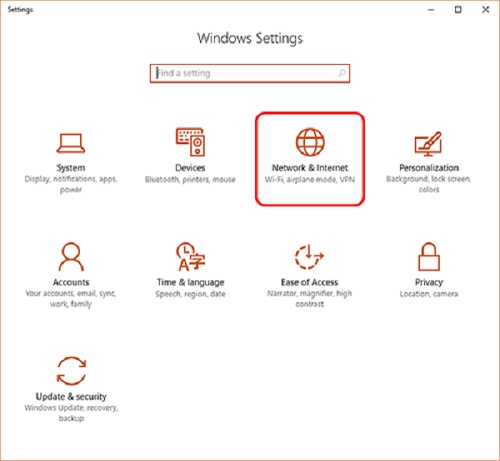This screenshot has width=500, height=461.
Task: Open the System laptop icon
Action: [x=71, y=143]
